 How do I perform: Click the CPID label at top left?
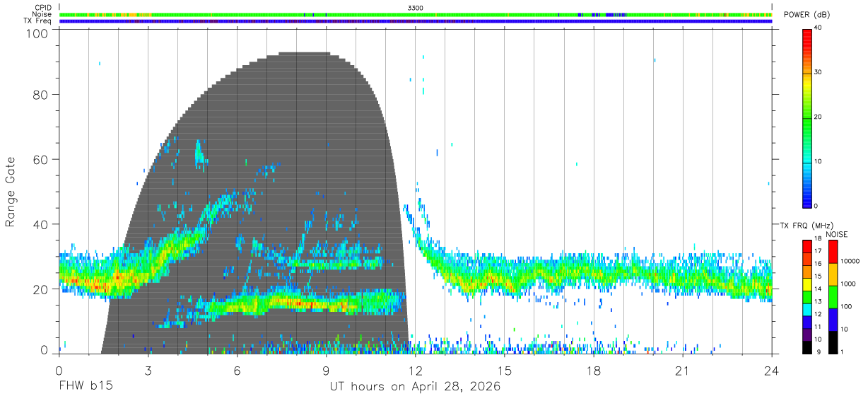(x=43, y=8)
